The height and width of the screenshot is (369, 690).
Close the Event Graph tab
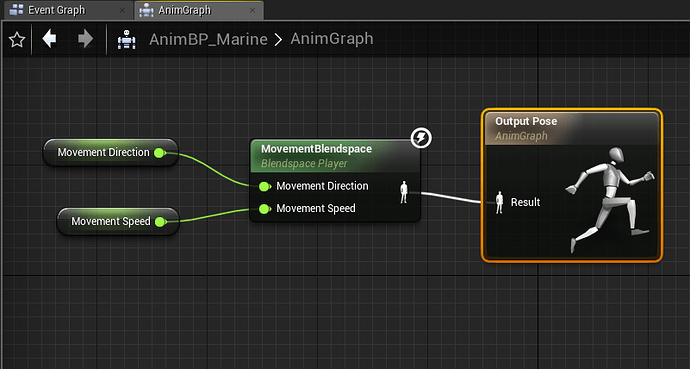point(122,10)
